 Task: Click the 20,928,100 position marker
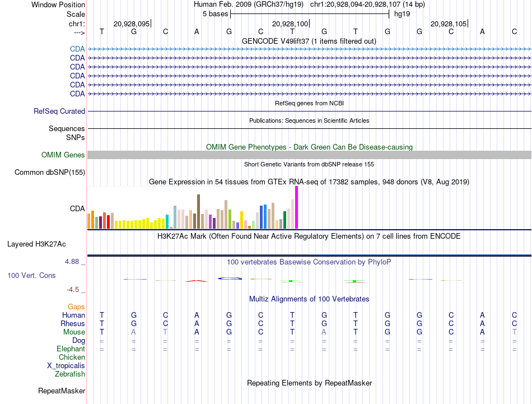pos(291,24)
